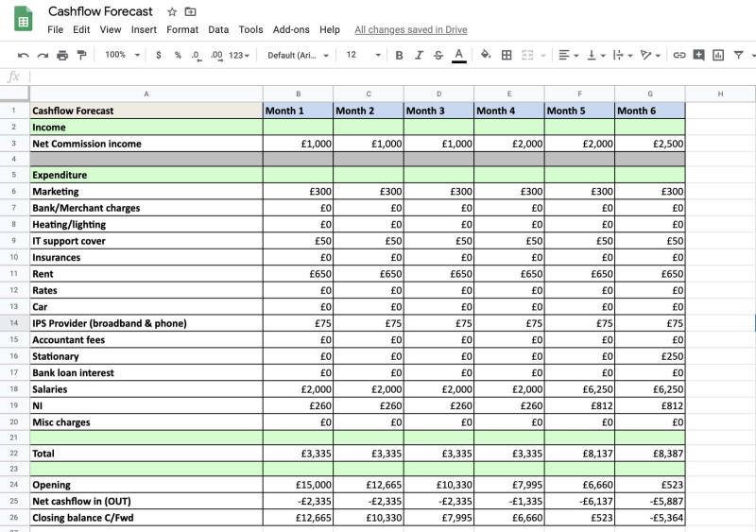Click the Insert link icon

[x=679, y=56]
